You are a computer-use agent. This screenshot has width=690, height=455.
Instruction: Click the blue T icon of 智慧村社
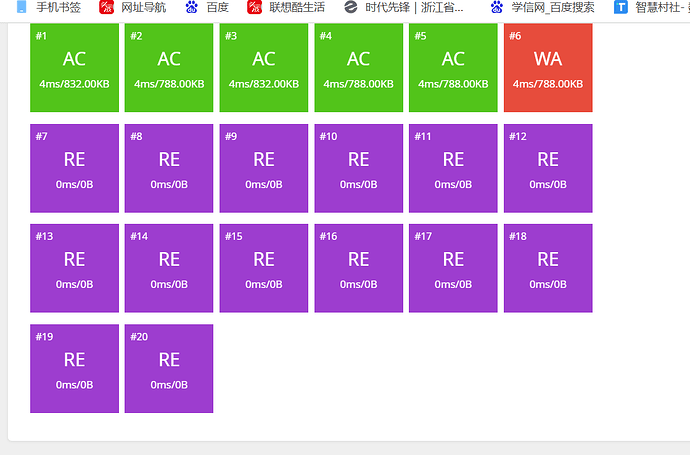point(620,7)
